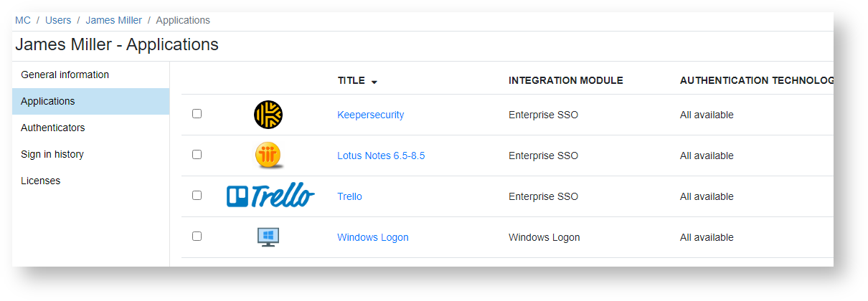Open General information in sidebar
The height and width of the screenshot is (301, 868).
click(65, 75)
